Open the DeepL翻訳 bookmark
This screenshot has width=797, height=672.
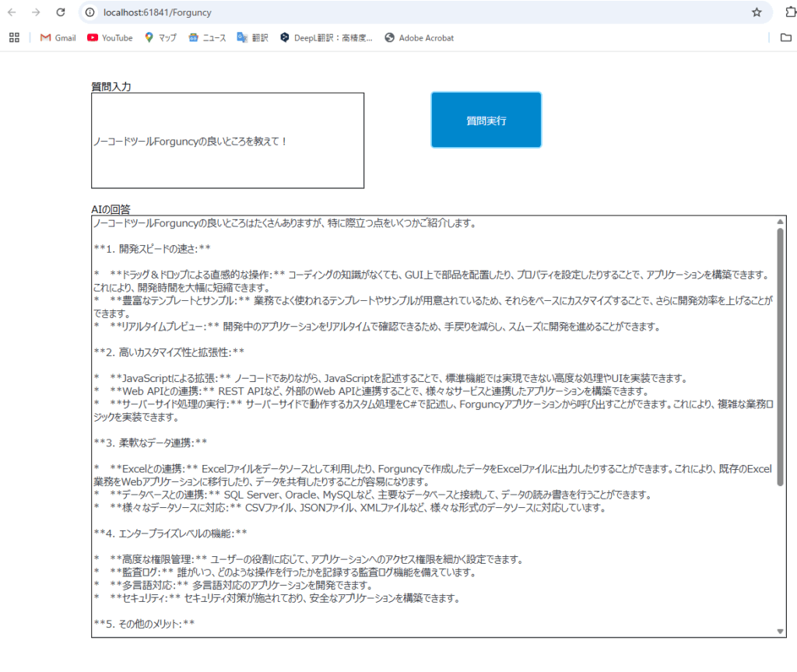click(326, 37)
